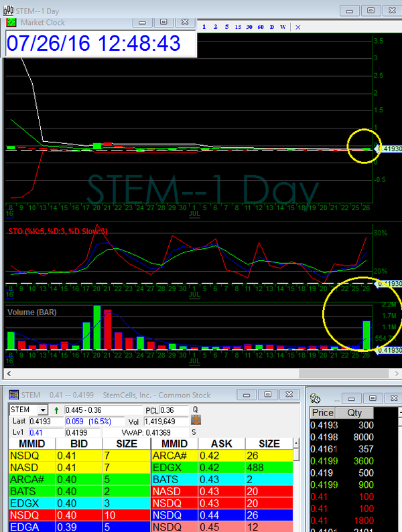The height and width of the screenshot is (532, 402).
Task: Switch to Weekly (W) chart timeframe
Action: click(283, 27)
